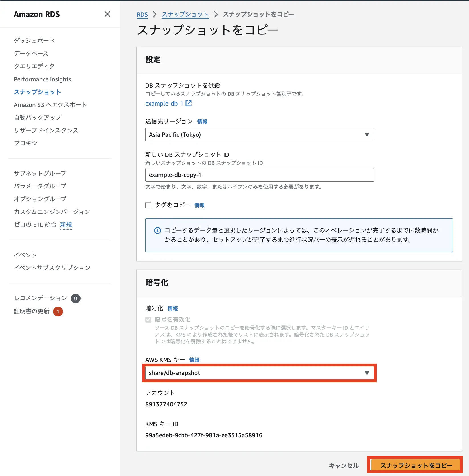Click the スナップショット breadcrumb link
Viewport: 469px width, 476px height.
coord(185,14)
